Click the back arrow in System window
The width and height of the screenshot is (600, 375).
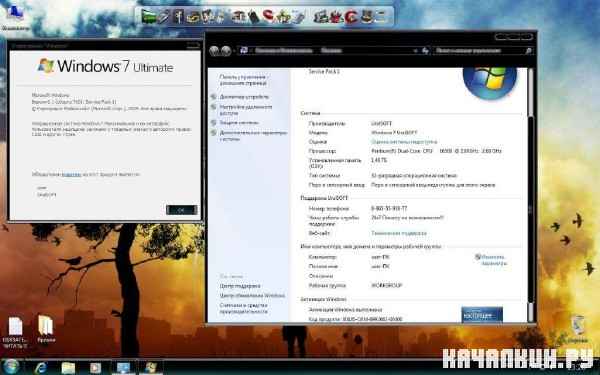click(x=214, y=51)
